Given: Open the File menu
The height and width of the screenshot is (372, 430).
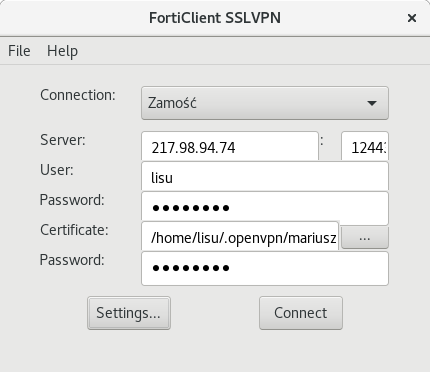Looking at the screenshot, I should click(x=19, y=51).
